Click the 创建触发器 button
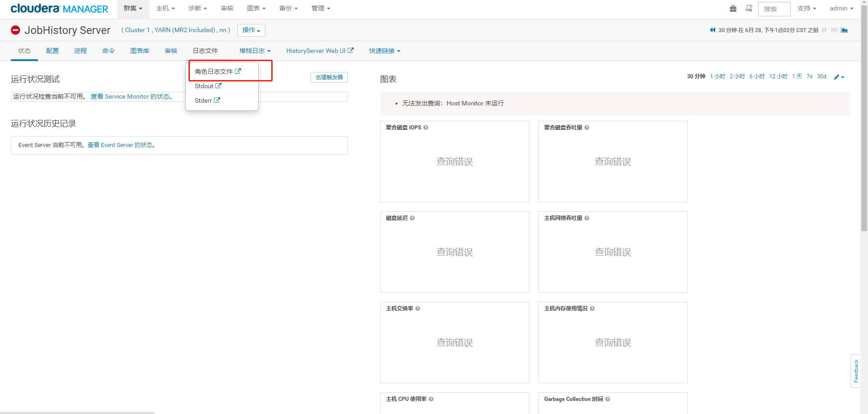 tap(329, 77)
